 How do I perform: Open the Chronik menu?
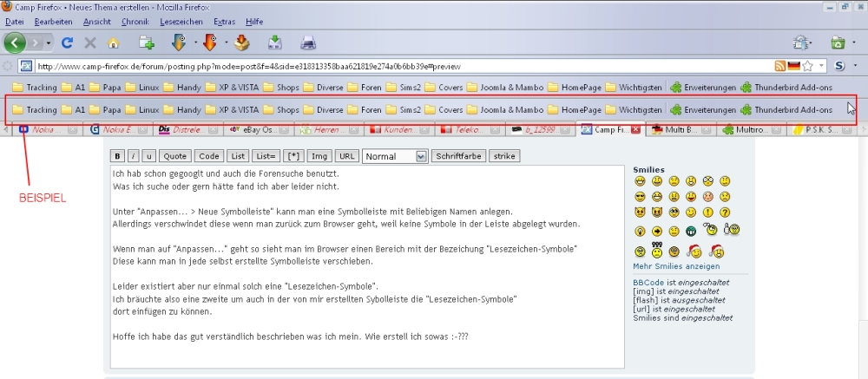coord(135,23)
